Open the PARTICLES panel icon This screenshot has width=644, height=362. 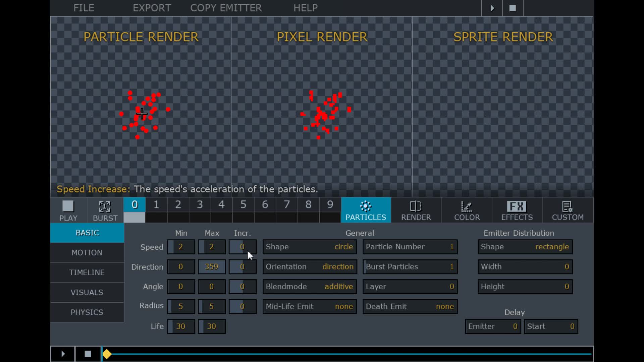coord(366,210)
